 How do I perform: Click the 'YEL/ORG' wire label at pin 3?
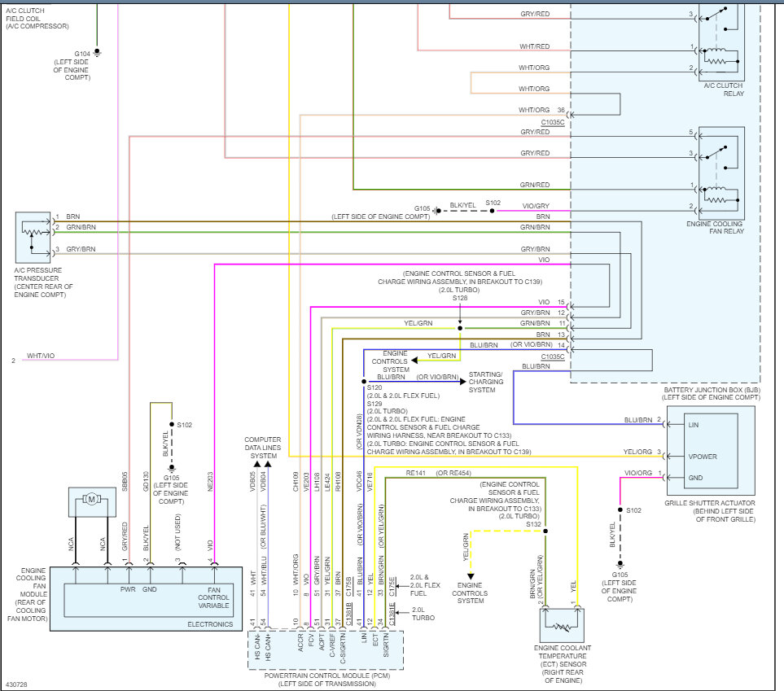tap(637, 452)
